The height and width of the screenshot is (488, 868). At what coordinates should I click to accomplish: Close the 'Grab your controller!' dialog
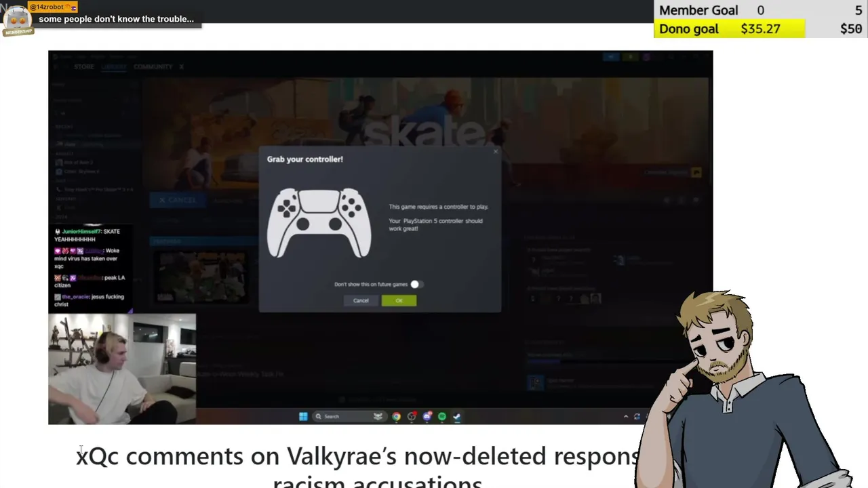[x=495, y=152]
